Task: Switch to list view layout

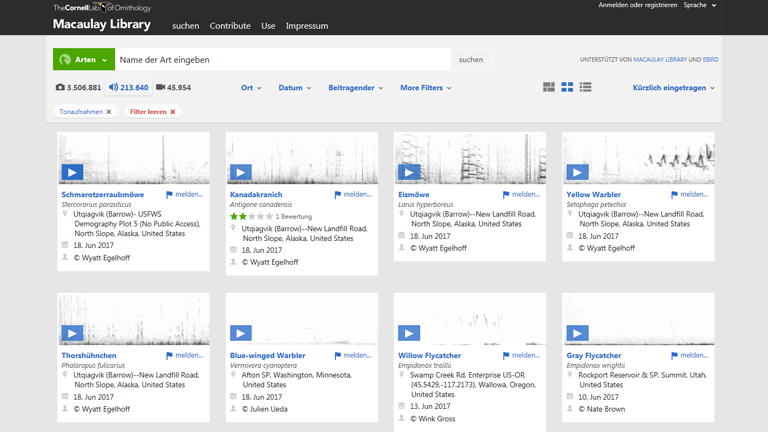Action: click(x=585, y=87)
